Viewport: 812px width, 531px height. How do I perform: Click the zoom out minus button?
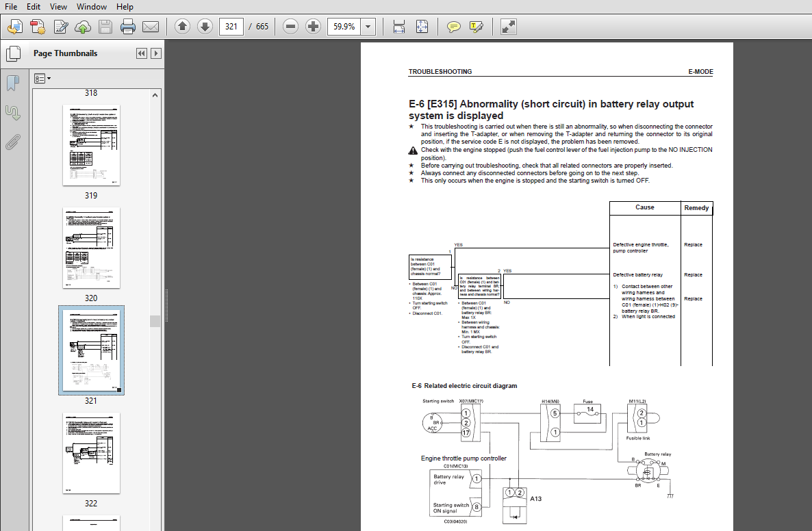290,27
